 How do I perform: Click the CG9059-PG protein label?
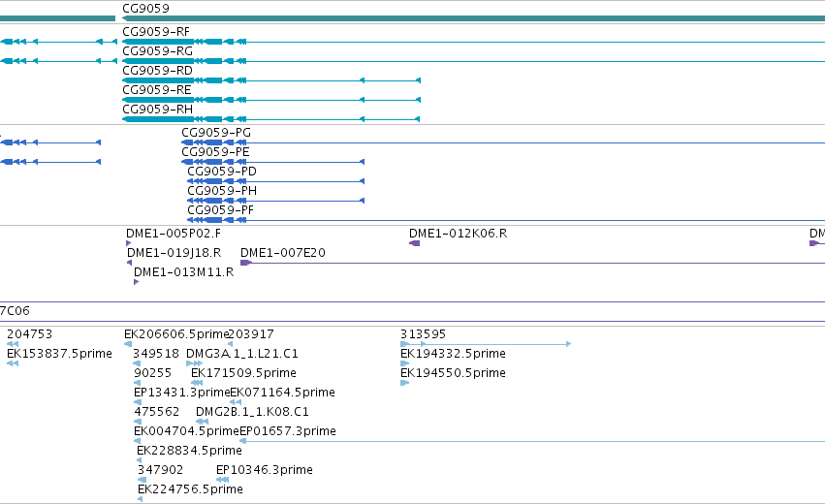point(216,133)
